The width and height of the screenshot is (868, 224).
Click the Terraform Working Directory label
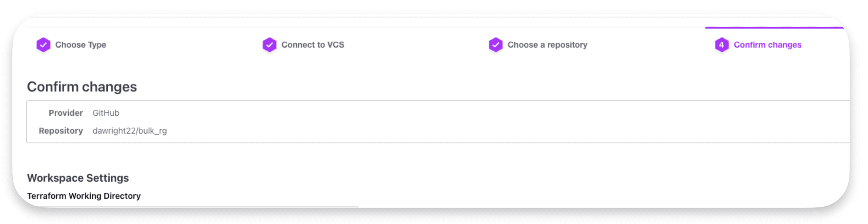pos(84,196)
